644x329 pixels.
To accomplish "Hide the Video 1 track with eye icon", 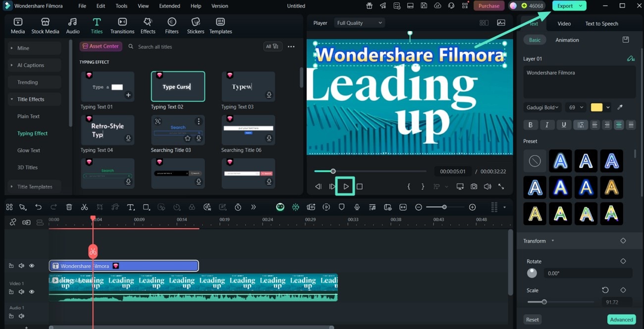I will (32, 292).
